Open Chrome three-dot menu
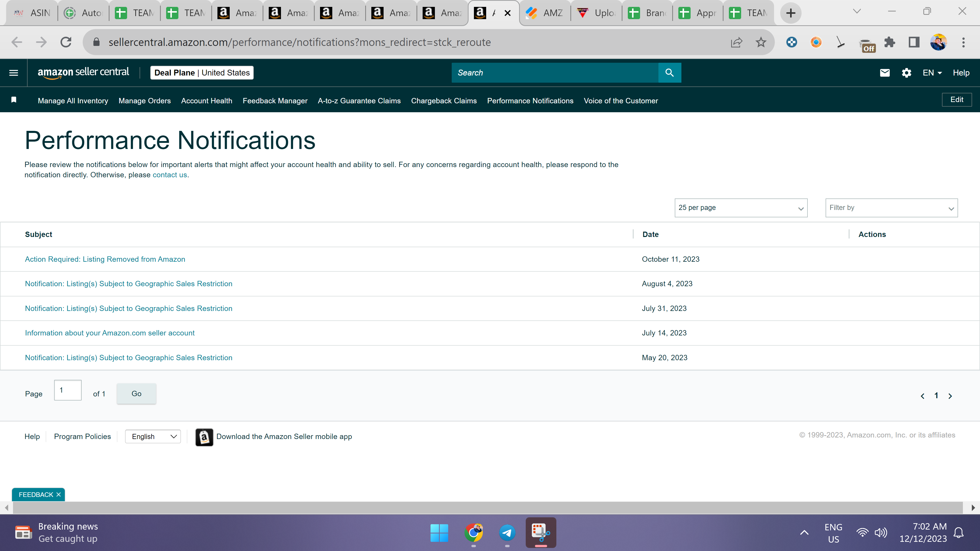The width and height of the screenshot is (980, 551). pos(963,42)
